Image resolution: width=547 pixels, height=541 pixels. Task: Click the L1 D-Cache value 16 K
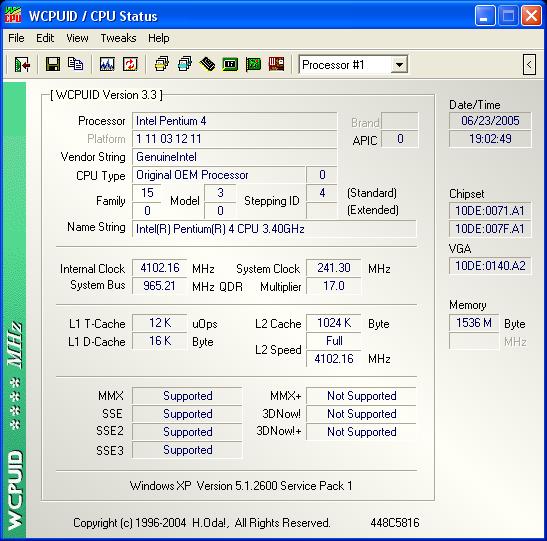pyautogui.click(x=160, y=341)
